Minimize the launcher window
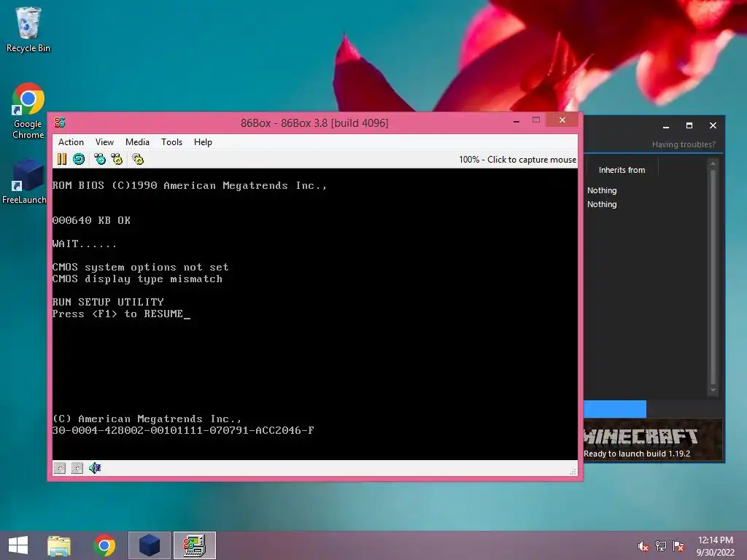 [x=666, y=125]
